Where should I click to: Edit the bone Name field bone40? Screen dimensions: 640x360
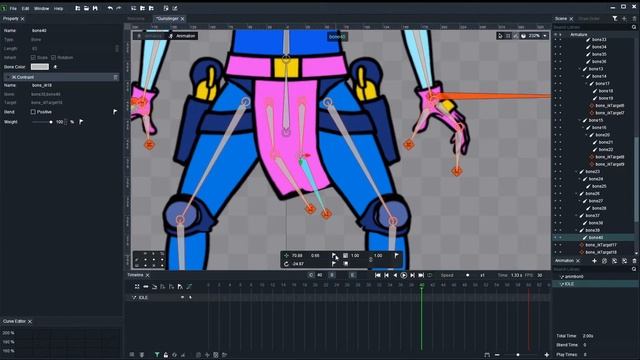point(39,31)
